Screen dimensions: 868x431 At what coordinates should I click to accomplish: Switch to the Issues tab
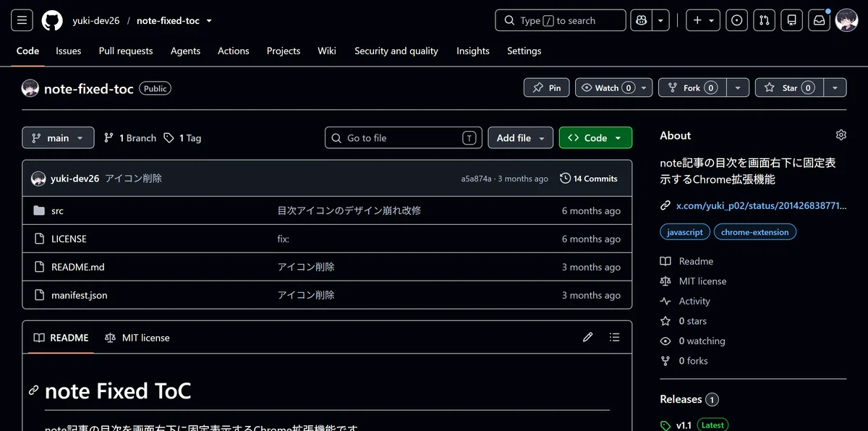coord(69,51)
